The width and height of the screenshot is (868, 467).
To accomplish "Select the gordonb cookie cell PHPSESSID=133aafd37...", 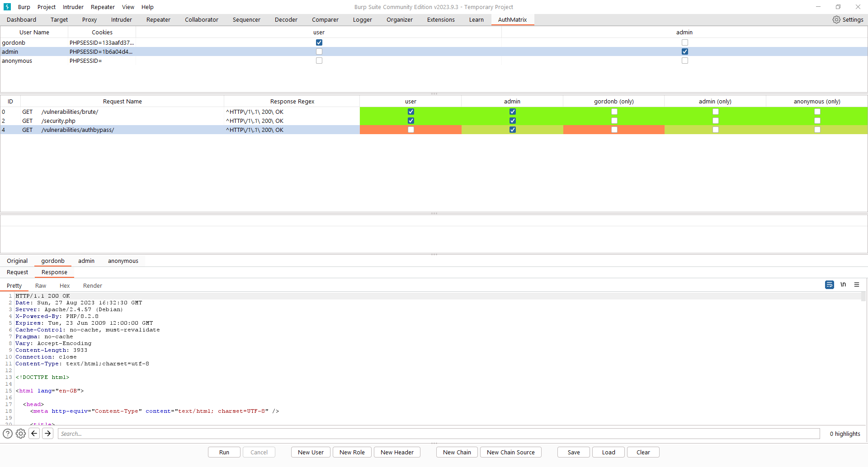I will coord(102,42).
